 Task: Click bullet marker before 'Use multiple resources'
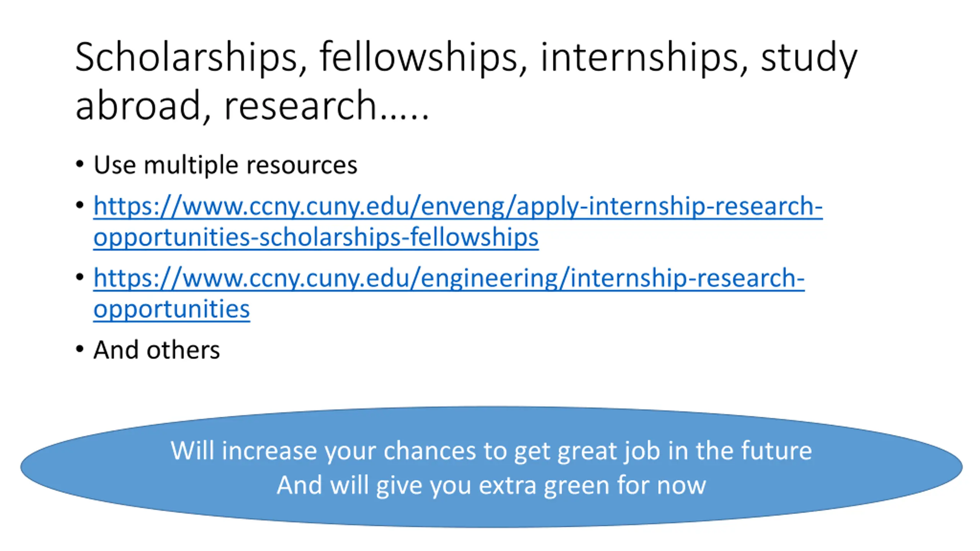tap(80, 165)
